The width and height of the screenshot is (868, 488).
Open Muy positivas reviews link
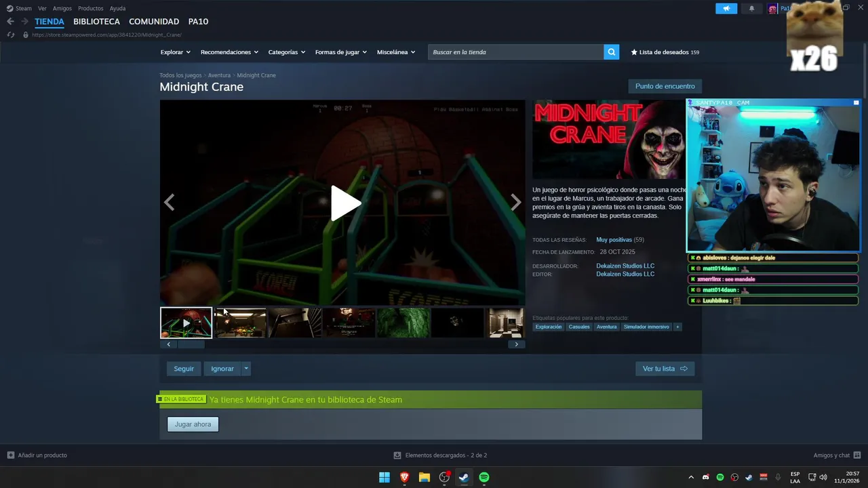click(x=614, y=240)
